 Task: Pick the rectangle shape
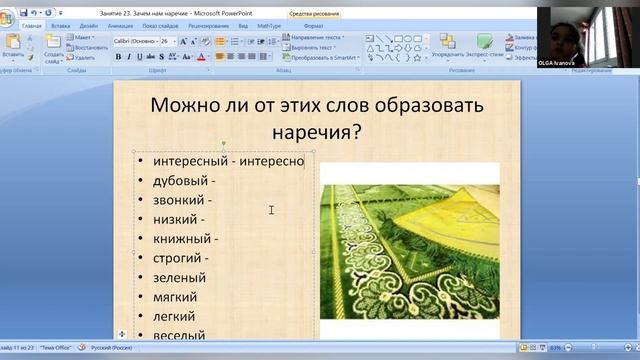tap(398, 39)
